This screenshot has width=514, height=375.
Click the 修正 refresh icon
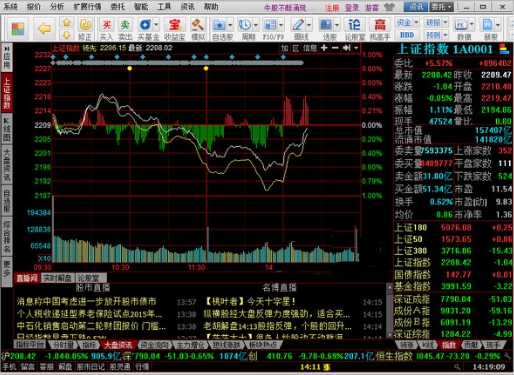click(x=85, y=28)
